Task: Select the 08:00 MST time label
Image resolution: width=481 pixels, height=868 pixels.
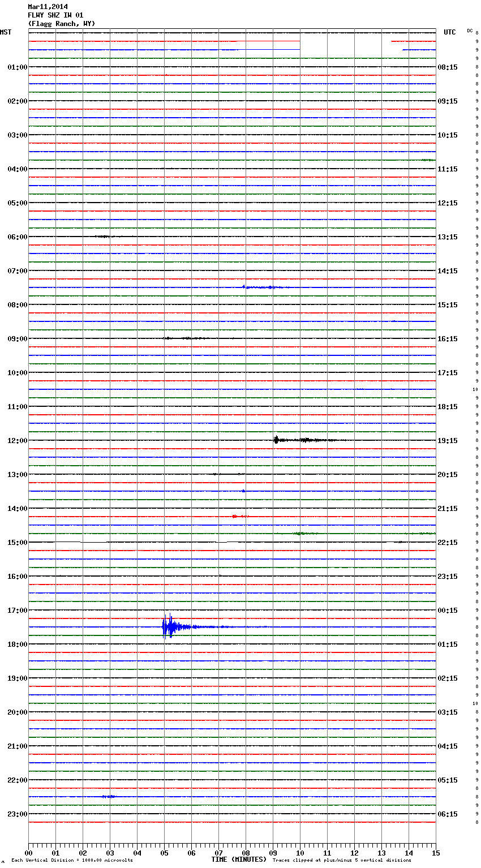Action: [x=18, y=305]
